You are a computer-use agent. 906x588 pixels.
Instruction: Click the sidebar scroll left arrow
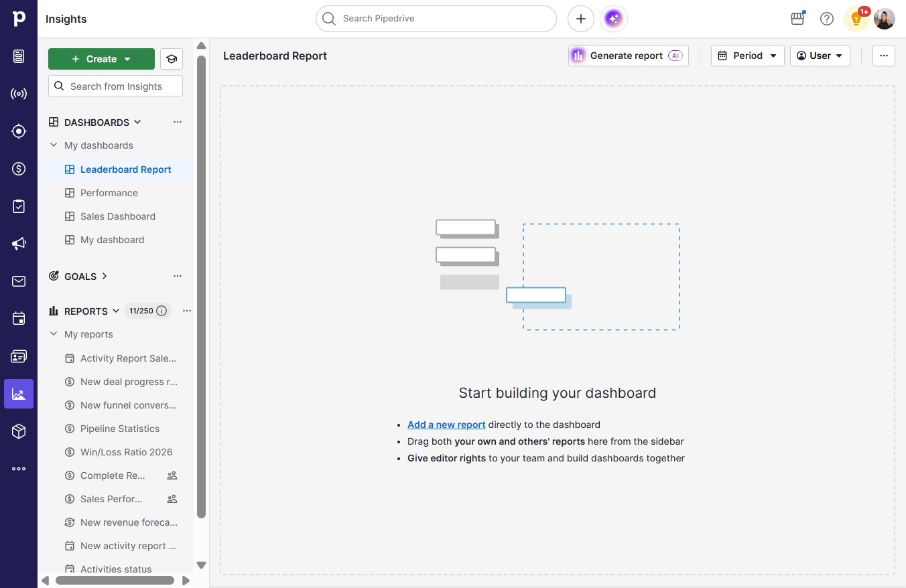tap(46, 581)
